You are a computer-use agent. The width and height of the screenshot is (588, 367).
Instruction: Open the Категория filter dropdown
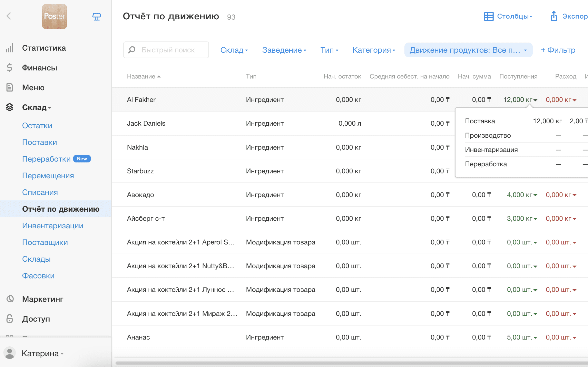click(x=374, y=50)
